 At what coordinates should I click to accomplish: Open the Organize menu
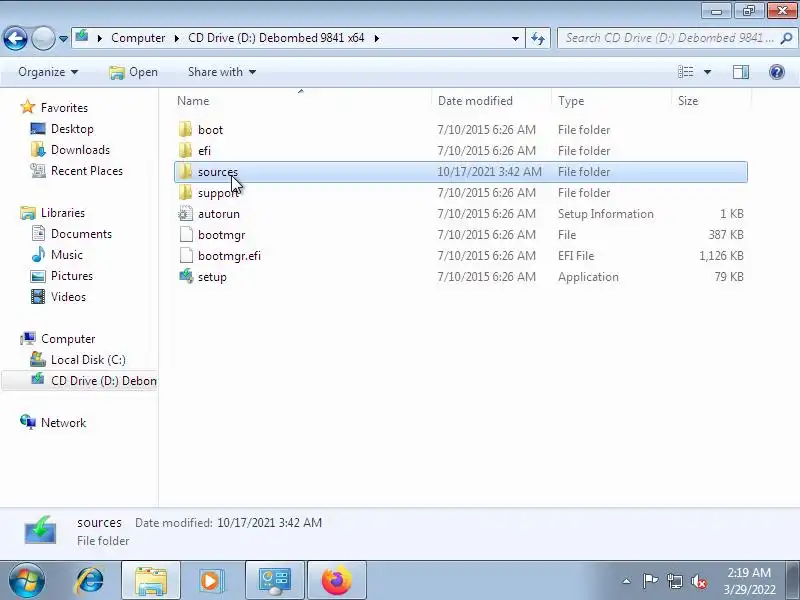[x=48, y=72]
